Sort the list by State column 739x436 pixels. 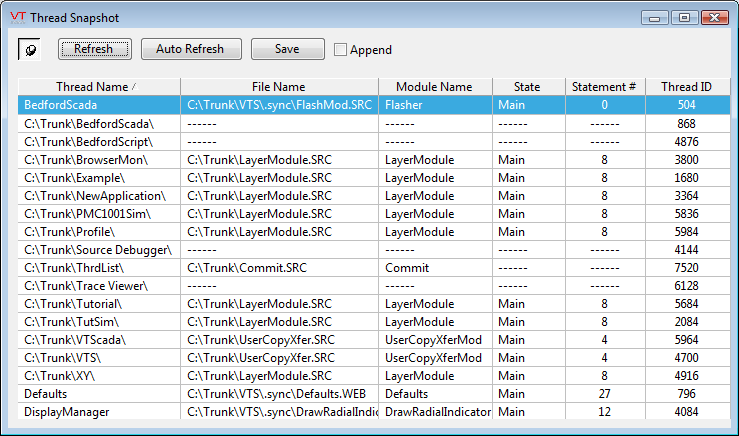527,87
